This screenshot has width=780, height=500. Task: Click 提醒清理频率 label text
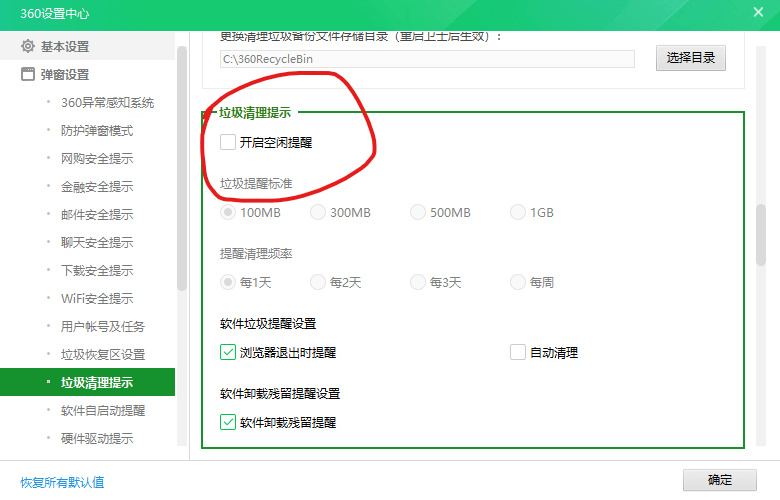point(256,254)
